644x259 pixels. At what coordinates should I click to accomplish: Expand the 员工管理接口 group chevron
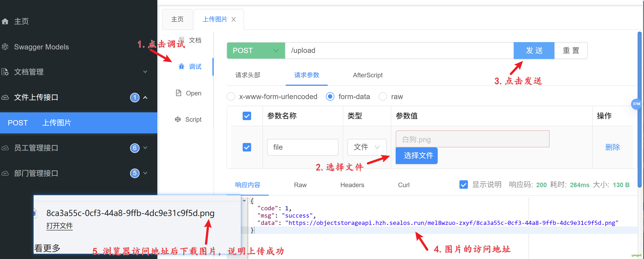[x=145, y=148]
